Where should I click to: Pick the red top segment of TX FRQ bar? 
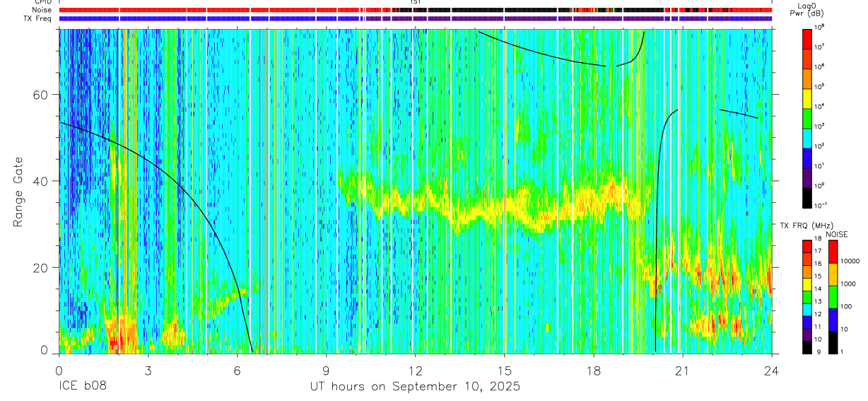(x=807, y=246)
